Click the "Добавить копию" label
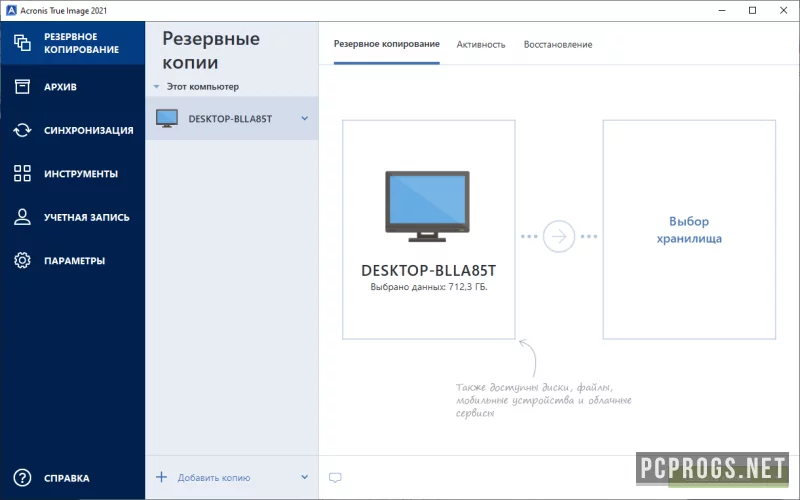 coord(214,478)
